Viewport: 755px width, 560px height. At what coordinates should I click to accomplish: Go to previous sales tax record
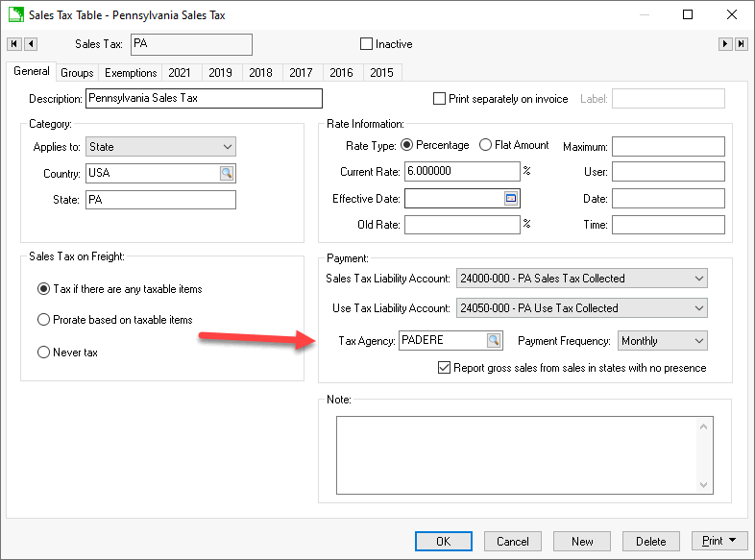click(31, 44)
